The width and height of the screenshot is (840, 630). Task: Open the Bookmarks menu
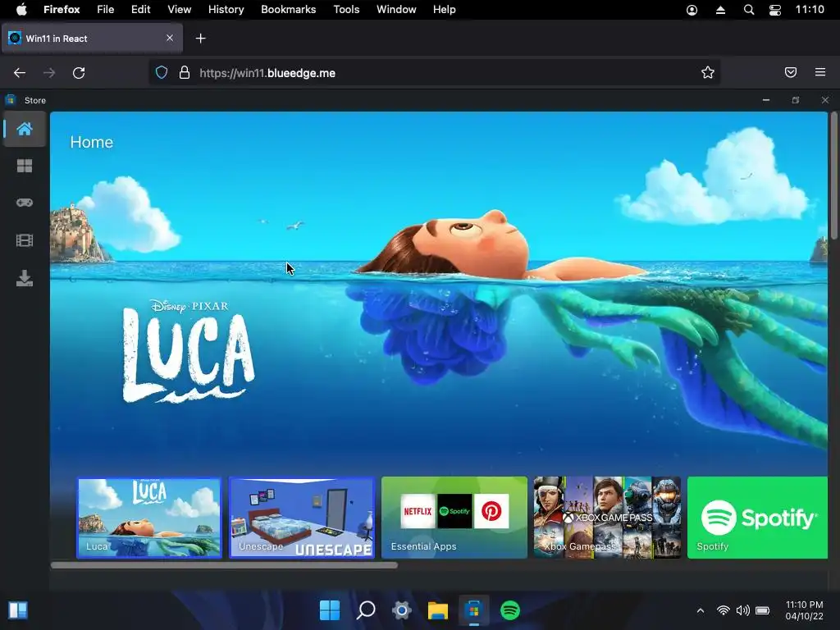[x=288, y=10]
